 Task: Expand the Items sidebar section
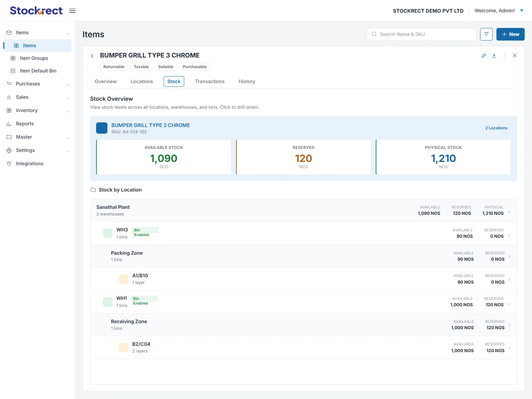[68, 34]
